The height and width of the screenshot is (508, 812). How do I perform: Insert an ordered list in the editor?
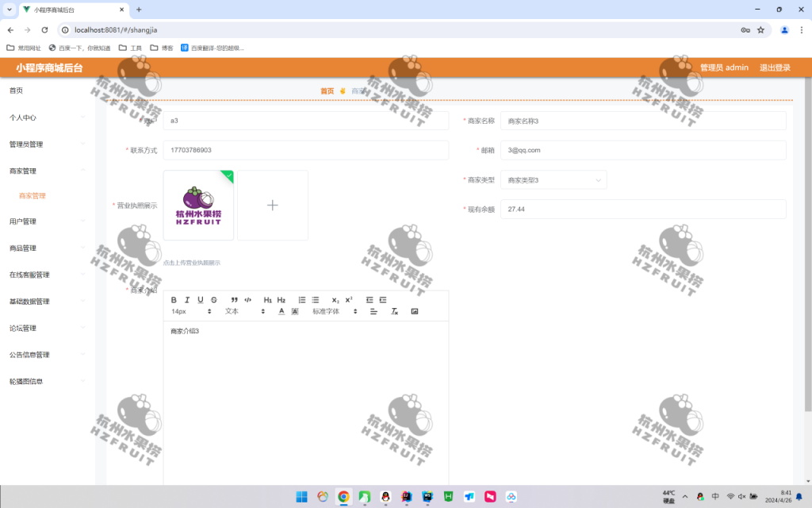(x=302, y=300)
